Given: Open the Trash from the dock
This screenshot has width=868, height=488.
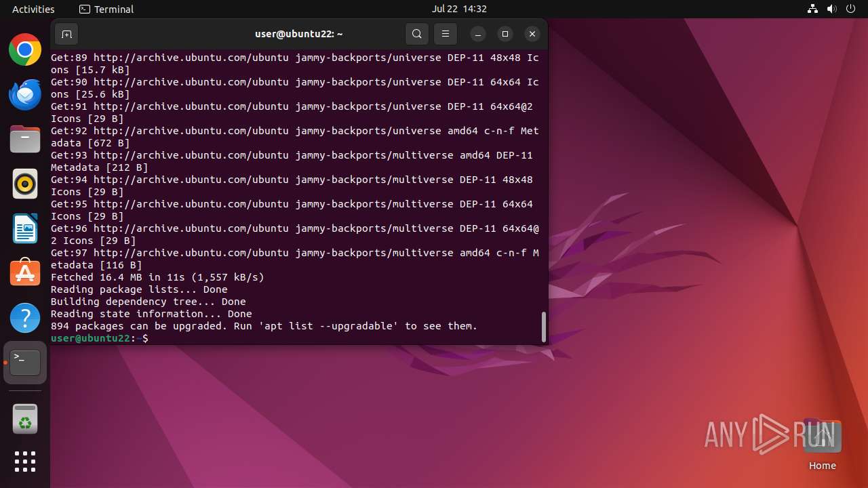Looking at the screenshot, I should click(25, 419).
